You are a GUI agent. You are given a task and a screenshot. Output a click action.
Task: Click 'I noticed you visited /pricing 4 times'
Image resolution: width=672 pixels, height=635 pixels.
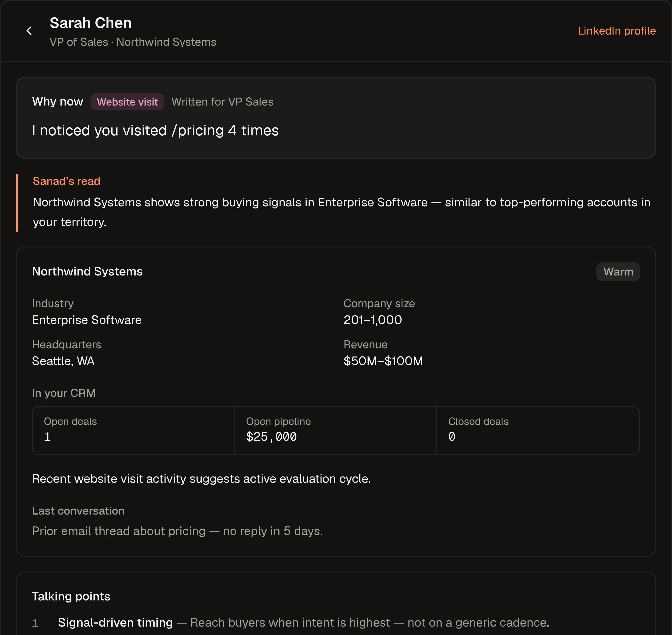155,130
